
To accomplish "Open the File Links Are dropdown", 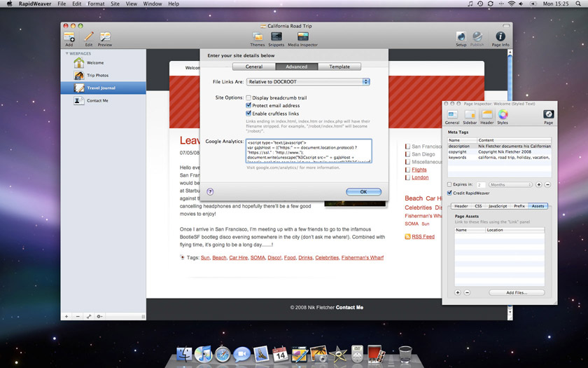I will tap(309, 82).
